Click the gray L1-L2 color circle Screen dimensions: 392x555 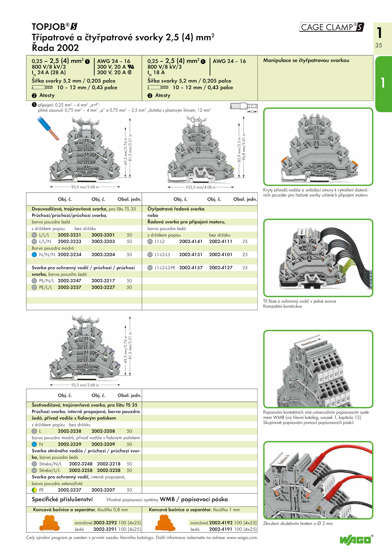coord(150,242)
